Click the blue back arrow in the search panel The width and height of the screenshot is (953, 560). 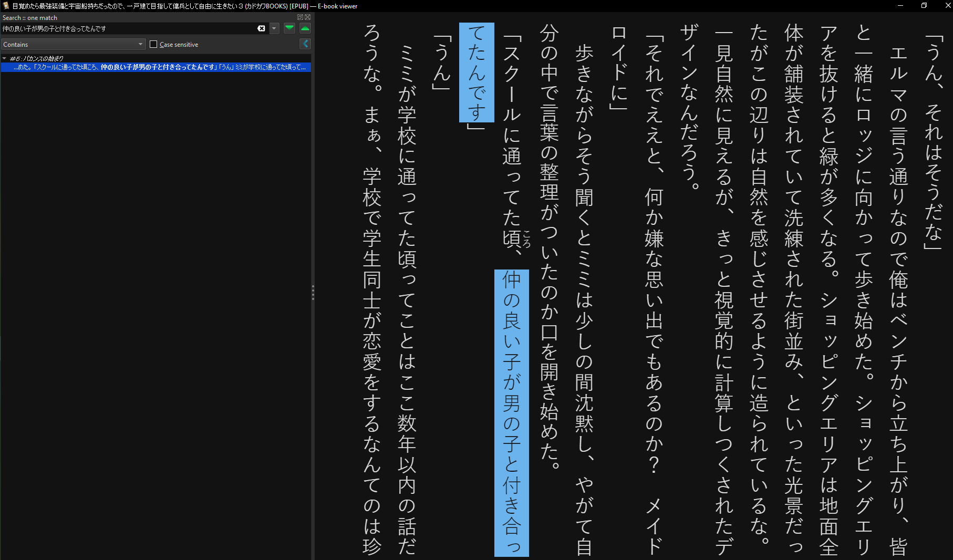tap(305, 44)
